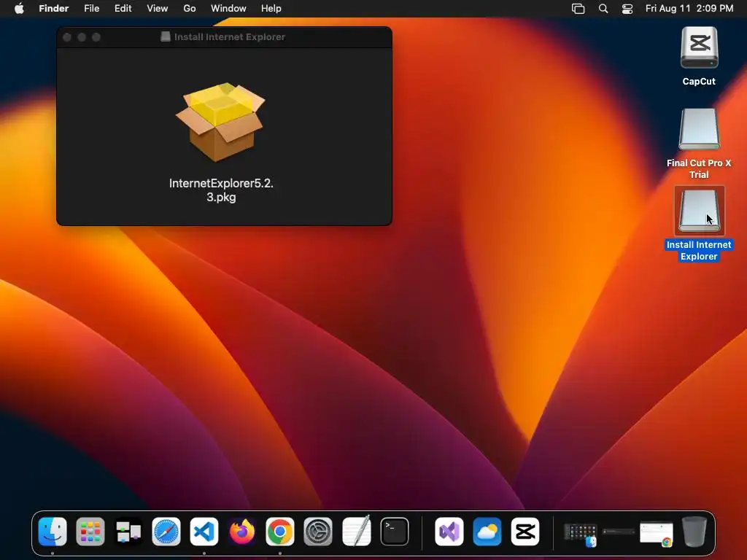Launch Safari from the Dock
Screen dimensions: 747x560
tap(166, 532)
